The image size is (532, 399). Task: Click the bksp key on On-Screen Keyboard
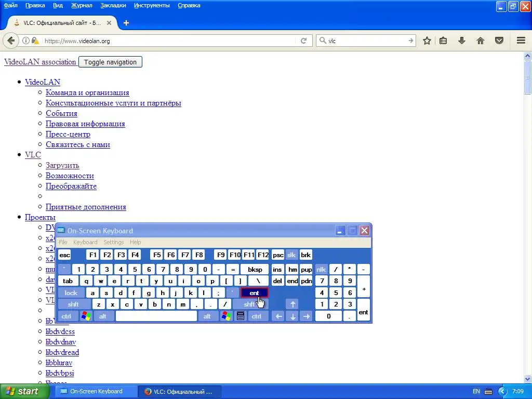[x=255, y=270]
